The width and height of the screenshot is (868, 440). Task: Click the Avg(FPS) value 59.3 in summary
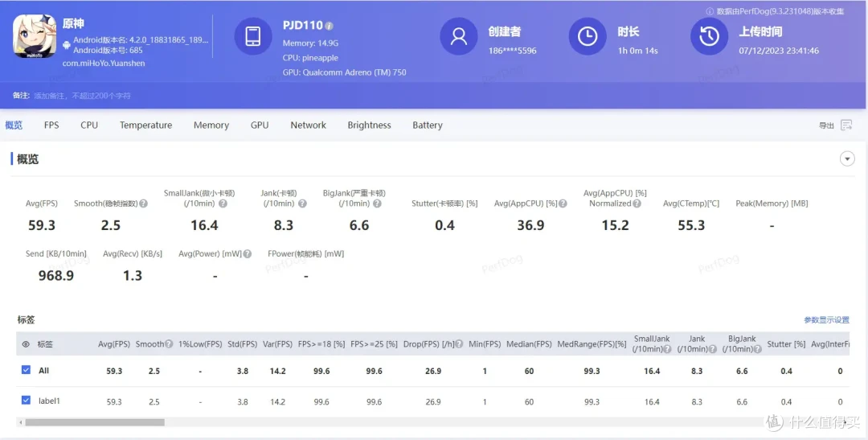click(42, 225)
